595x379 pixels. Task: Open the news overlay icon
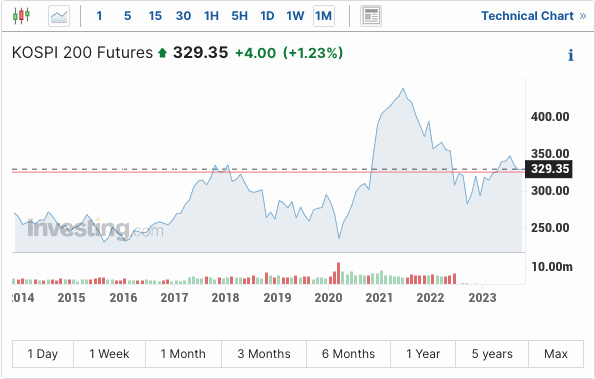coord(371,16)
